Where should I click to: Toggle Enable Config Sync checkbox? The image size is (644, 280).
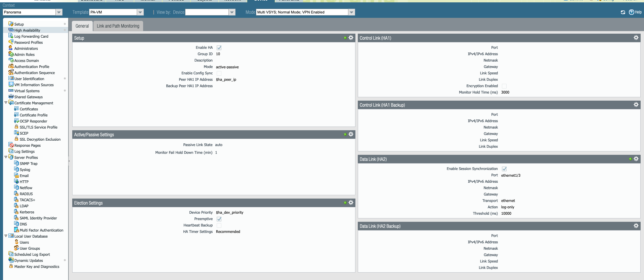tap(219, 73)
